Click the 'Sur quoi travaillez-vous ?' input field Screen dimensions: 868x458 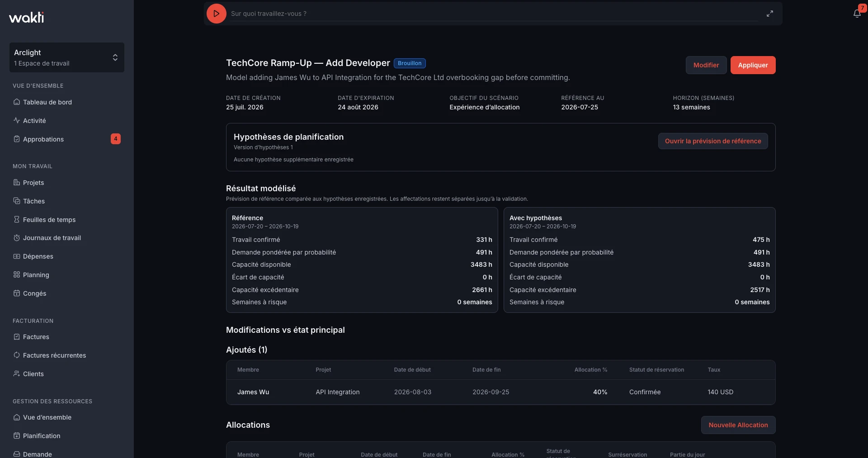(494, 14)
